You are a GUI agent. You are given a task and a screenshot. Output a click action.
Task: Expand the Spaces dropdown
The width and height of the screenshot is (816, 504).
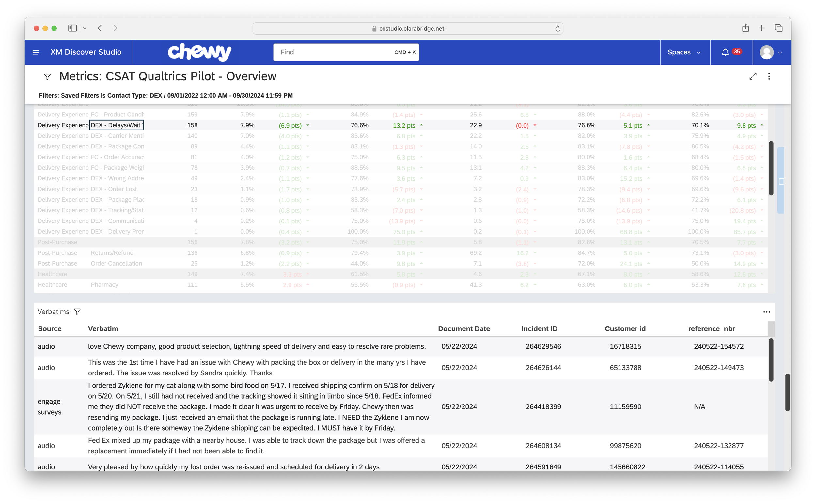point(684,52)
